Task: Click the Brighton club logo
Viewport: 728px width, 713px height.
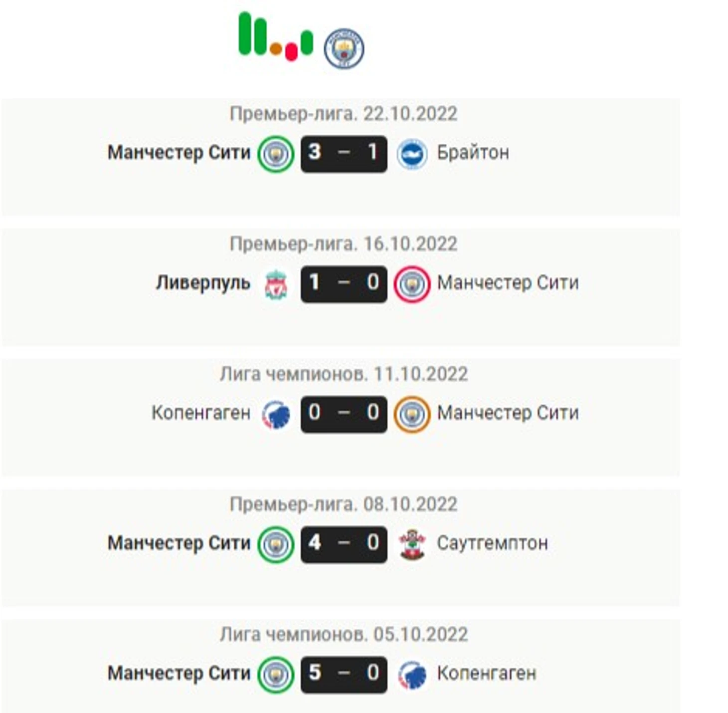Action: click(412, 154)
